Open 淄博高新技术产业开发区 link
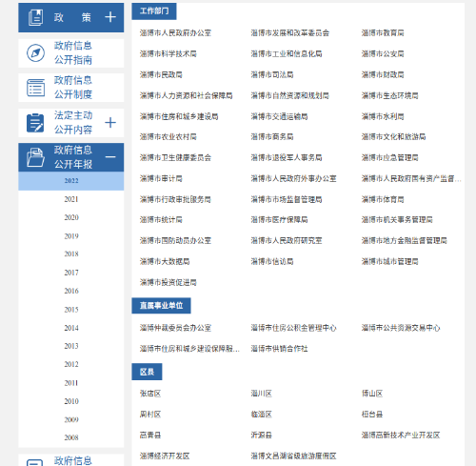 (x=401, y=436)
